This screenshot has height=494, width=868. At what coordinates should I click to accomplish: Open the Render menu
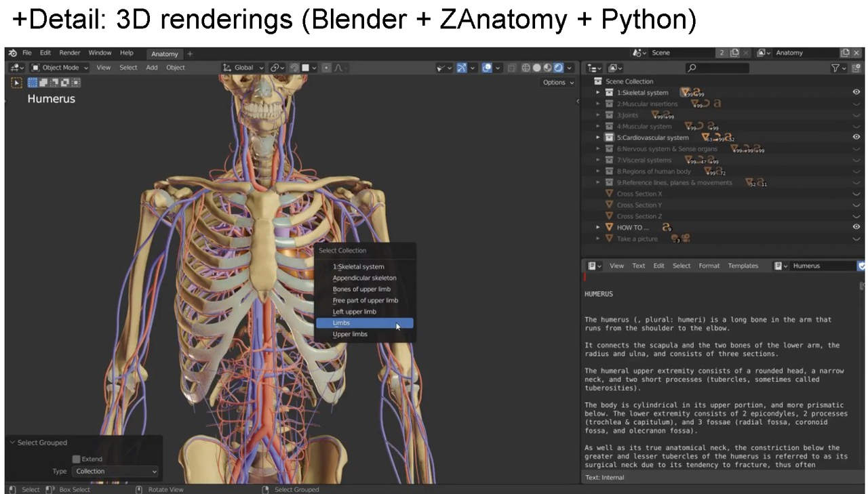(x=70, y=53)
